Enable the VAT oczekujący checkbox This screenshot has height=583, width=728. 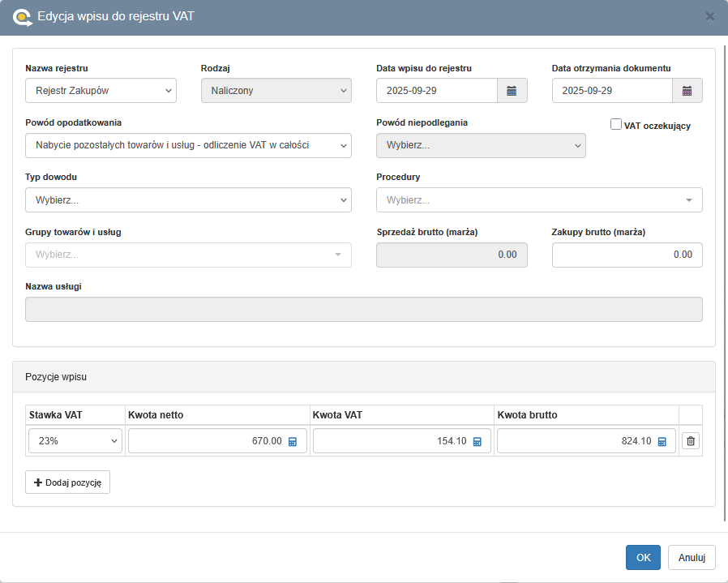click(616, 125)
